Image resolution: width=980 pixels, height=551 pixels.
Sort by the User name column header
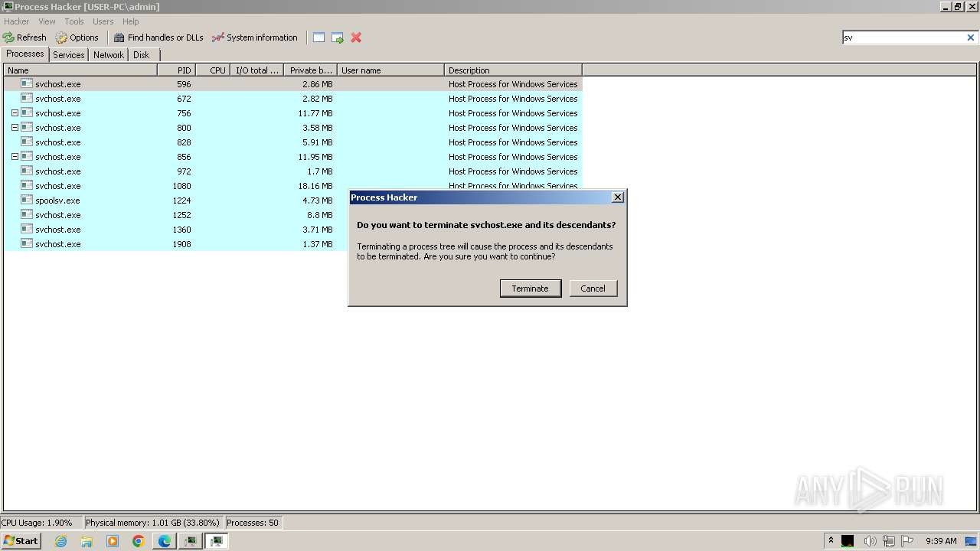(390, 70)
